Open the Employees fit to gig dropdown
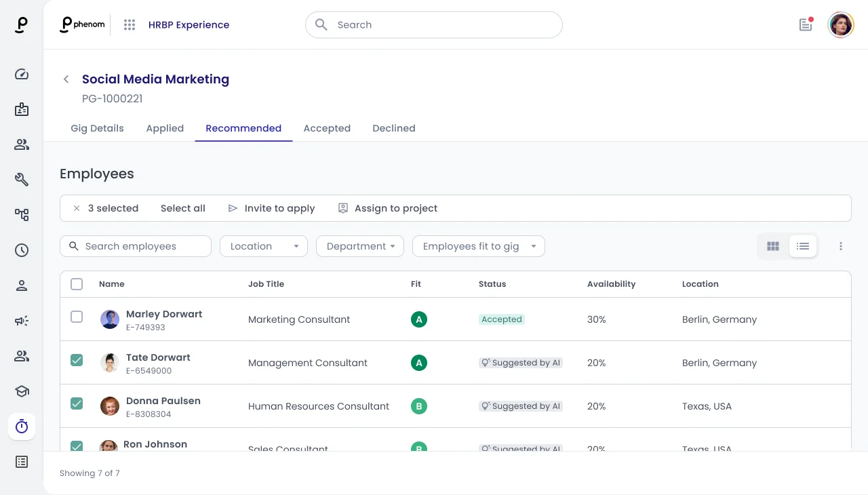Image resolution: width=868 pixels, height=495 pixels. pyautogui.click(x=479, y=246)
